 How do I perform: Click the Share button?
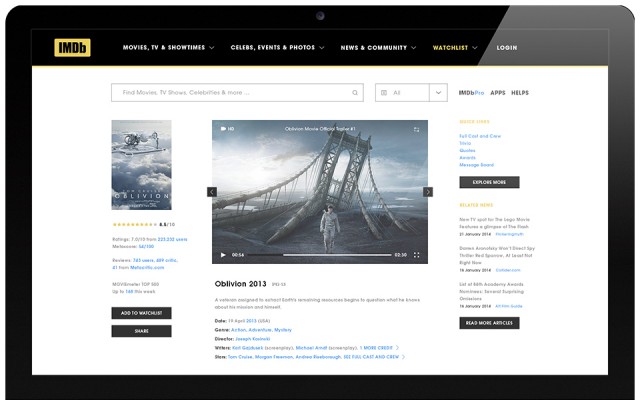pos(141,331)
